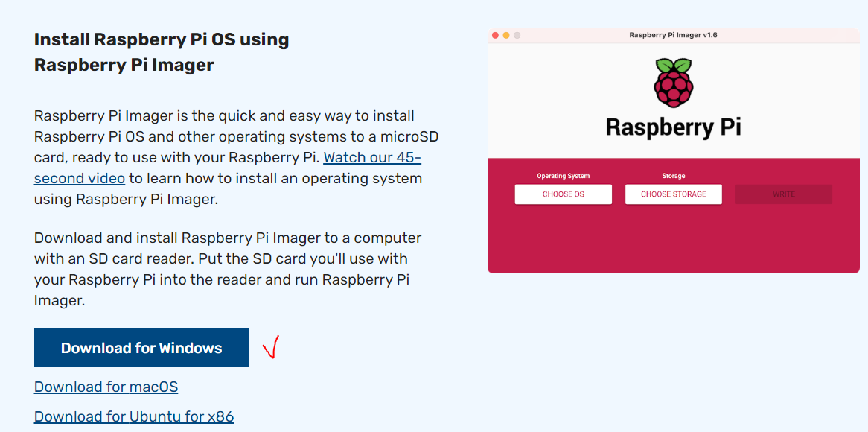Click CHOOSE STORAGE in the Imager window

(674, 194)
